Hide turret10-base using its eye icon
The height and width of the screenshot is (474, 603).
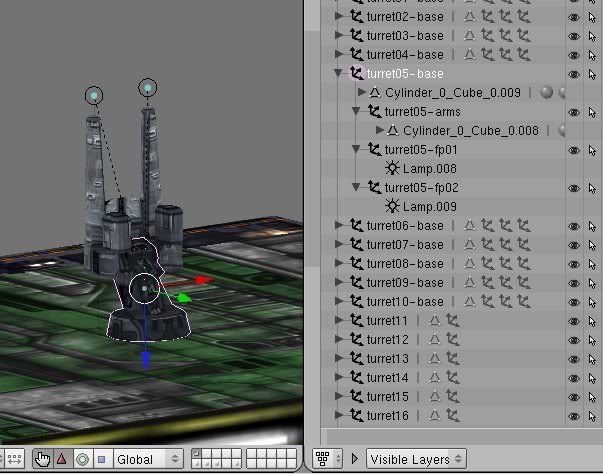click(x=574, y=302)
